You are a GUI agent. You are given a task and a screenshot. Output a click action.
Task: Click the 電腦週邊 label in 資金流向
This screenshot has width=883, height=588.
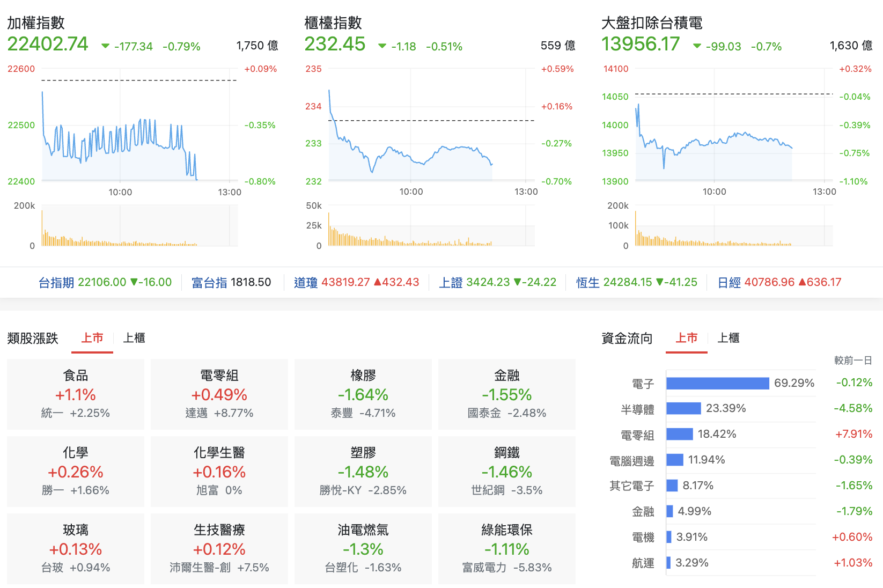pos(632,461)
